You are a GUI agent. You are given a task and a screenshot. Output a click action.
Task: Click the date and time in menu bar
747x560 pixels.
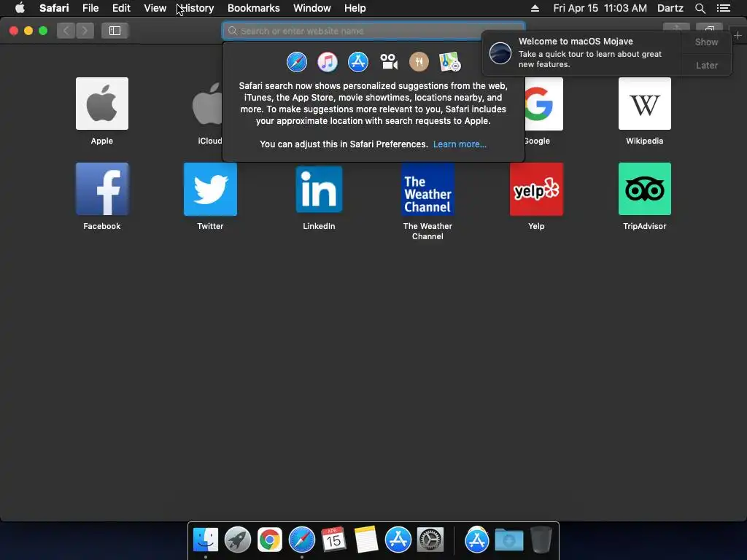(x=600, y=8)
